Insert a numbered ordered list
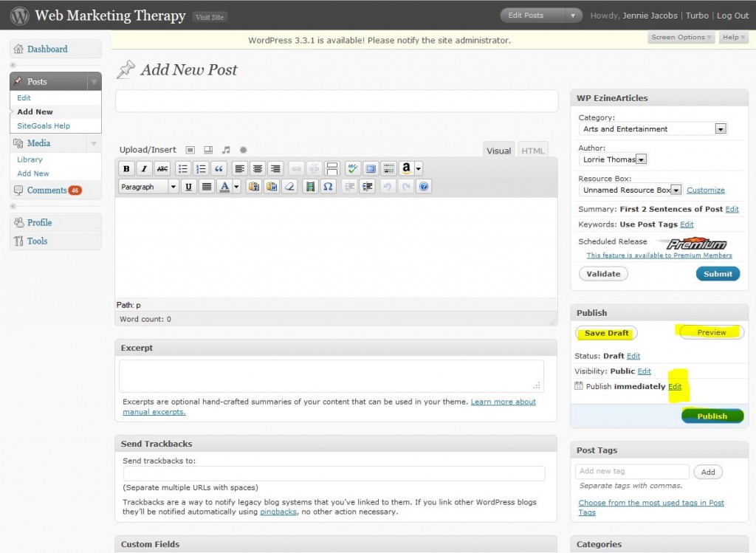This screenshot has height=553, width=756. 201,169
